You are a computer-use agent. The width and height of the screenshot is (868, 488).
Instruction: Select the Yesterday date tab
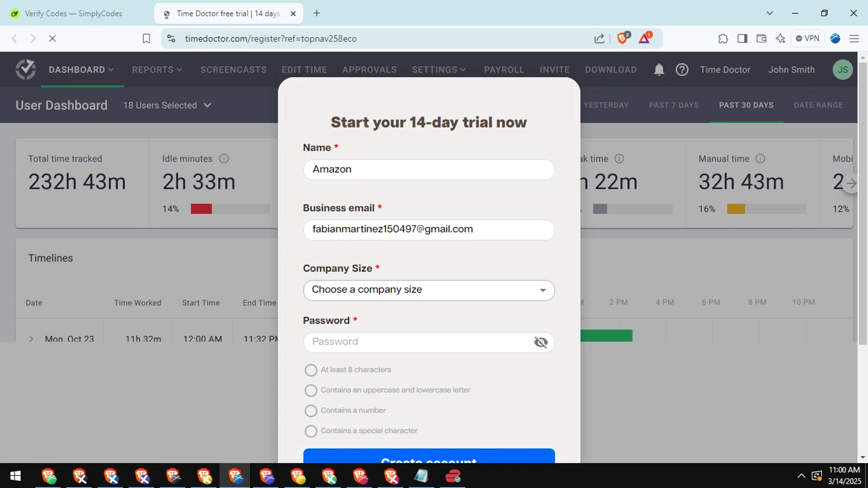click(x=605, y=105)
